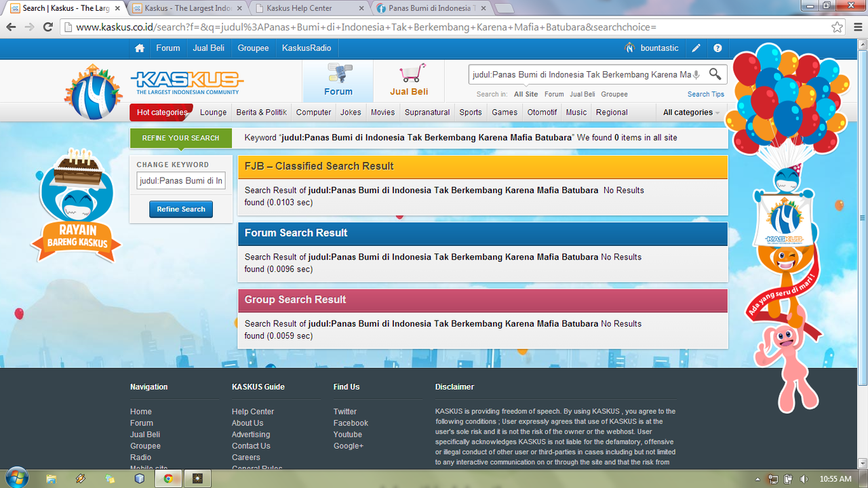868x488 pixels.
Task: Close the Panas Bumi di Indonesia tab
Action: click(483, 8)
